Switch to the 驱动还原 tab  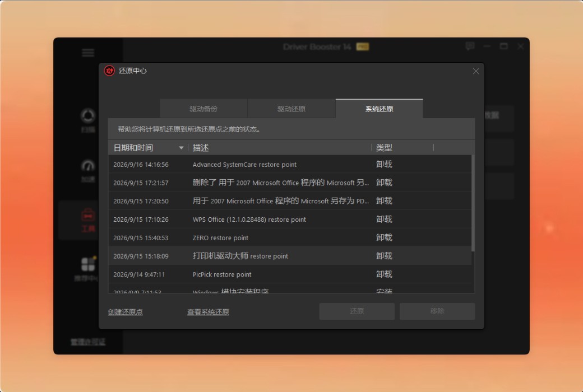click(291, 109)
